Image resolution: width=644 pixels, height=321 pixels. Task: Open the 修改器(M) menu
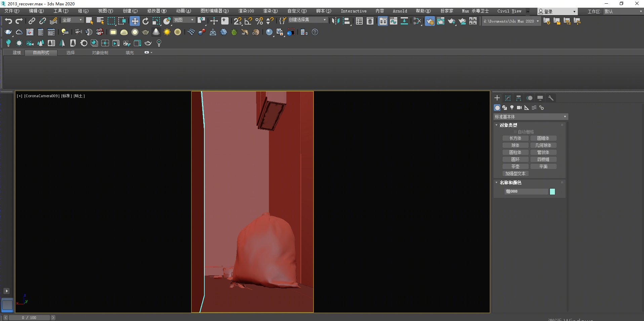157,11
